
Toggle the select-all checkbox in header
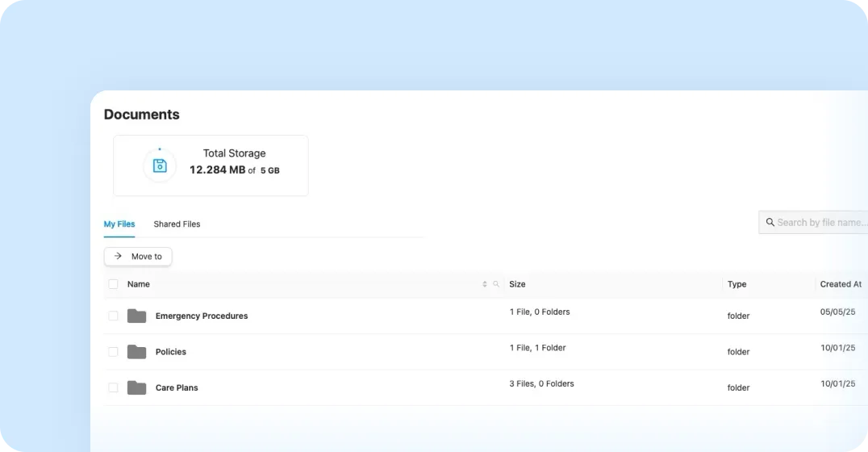coord(114,284)
